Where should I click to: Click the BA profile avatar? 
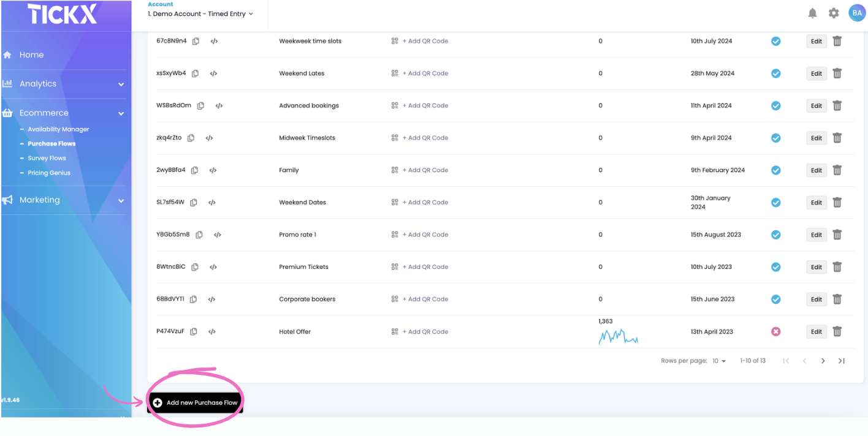coord(857,12)
